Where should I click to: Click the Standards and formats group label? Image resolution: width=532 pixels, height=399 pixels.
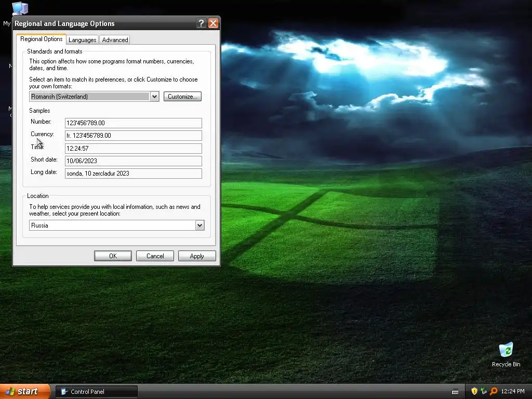(x=55, y=51)
